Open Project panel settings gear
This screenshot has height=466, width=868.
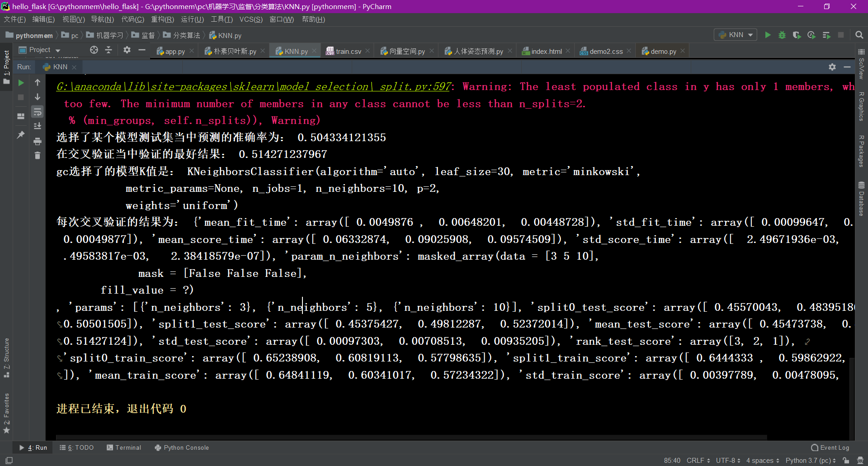pos(127,50)
